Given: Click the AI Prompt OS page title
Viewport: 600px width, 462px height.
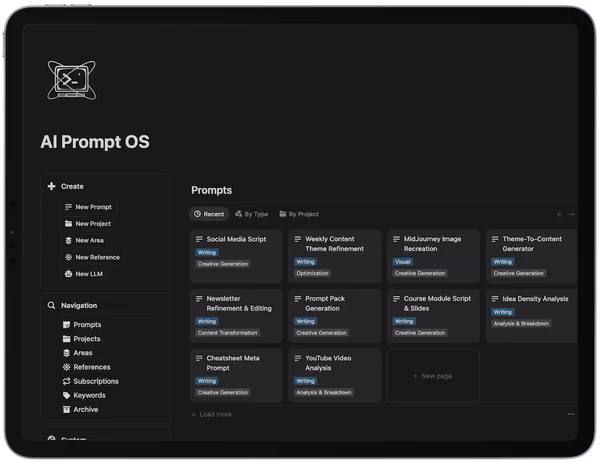Looking at the screenshot, I should [x=95, y=142].
